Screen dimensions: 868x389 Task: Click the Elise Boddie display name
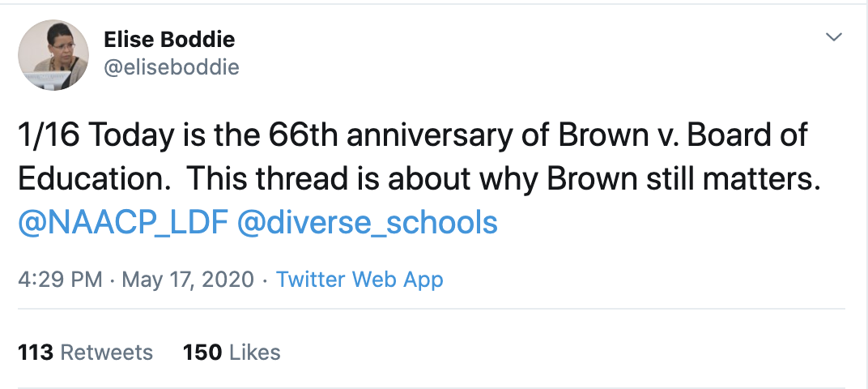[170, 39]
